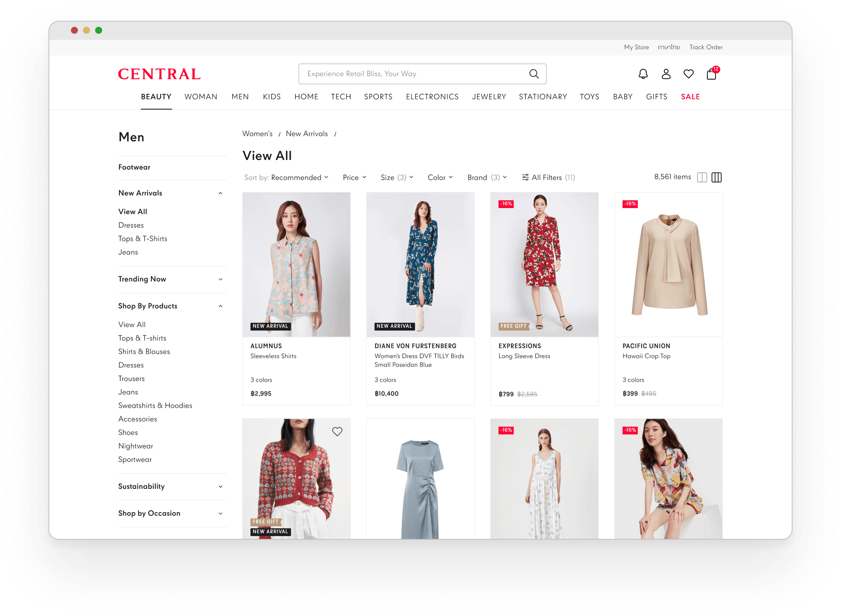Expand the Trending Now section
Screen dimensions: 841x616
(221, 279)
